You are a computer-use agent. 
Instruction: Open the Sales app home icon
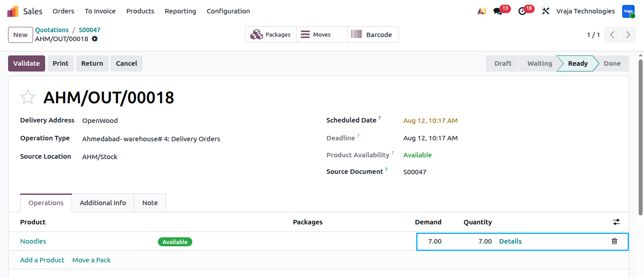click(x=13, y=11)
